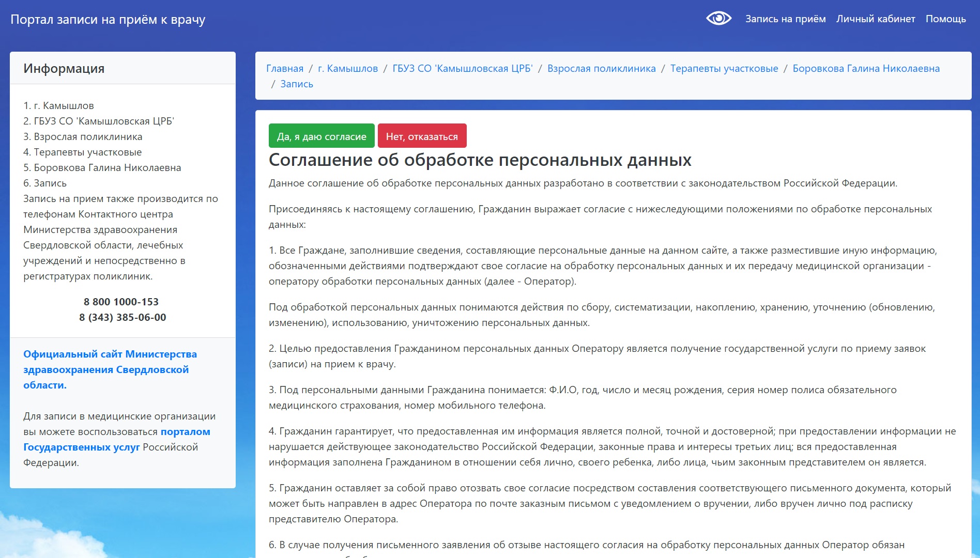Go back to 'Взрослая поликлиника' breadcrumb
Image resolution: width=980 pixels, height=558 pixels.
(x=601, y=69)
